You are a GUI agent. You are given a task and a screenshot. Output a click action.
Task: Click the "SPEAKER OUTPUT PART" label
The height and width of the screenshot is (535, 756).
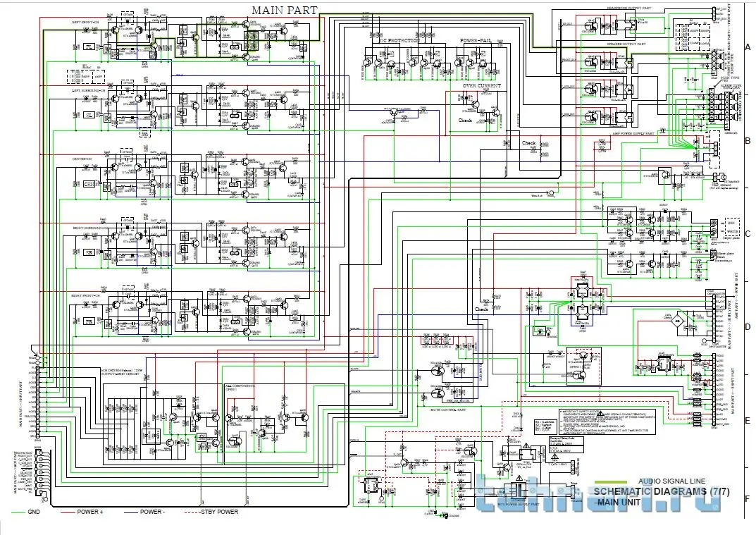626,44
